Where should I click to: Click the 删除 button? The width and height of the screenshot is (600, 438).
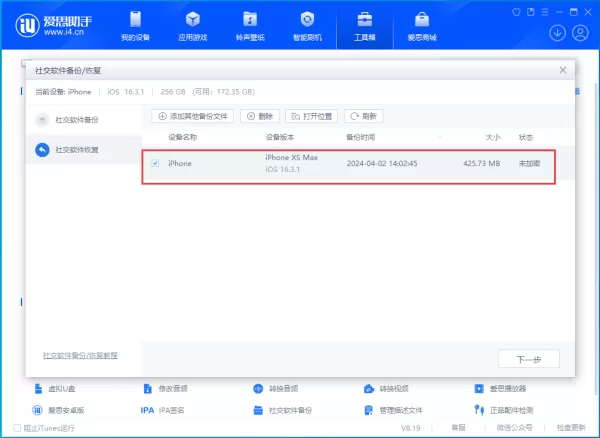(x=260, y=116)
